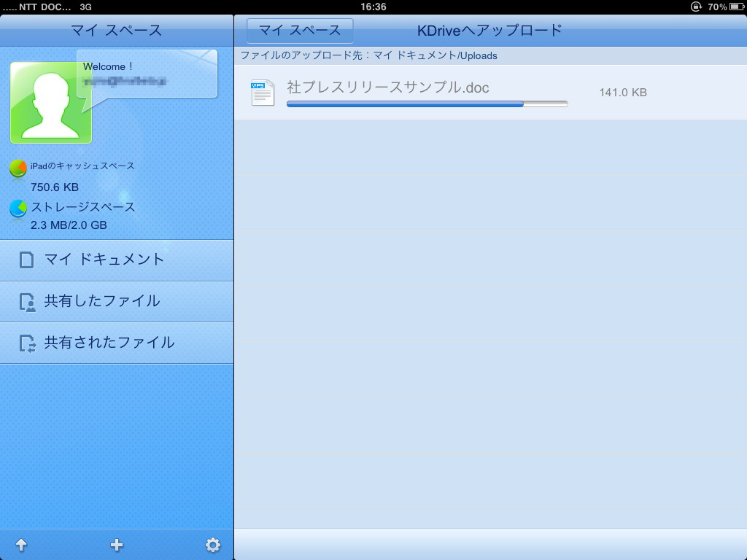Tap the 共有されたファイル received-share icon

pyautogui.click(x=26, y=343)
